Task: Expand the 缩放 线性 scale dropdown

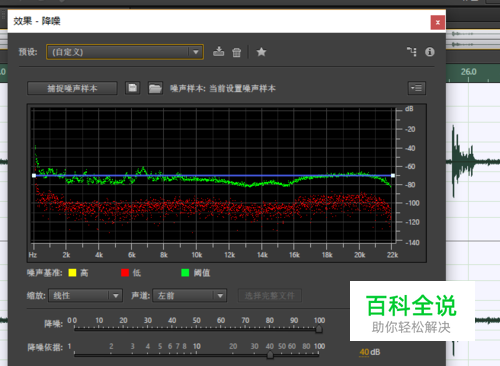Action: coord(86,296)
